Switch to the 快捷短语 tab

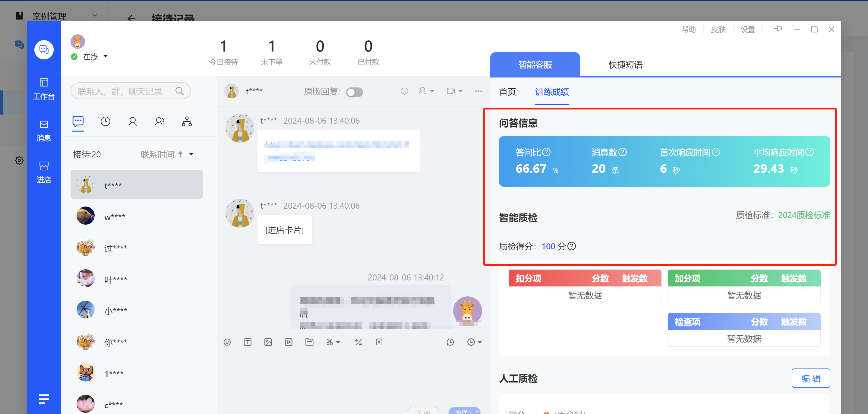625,65
